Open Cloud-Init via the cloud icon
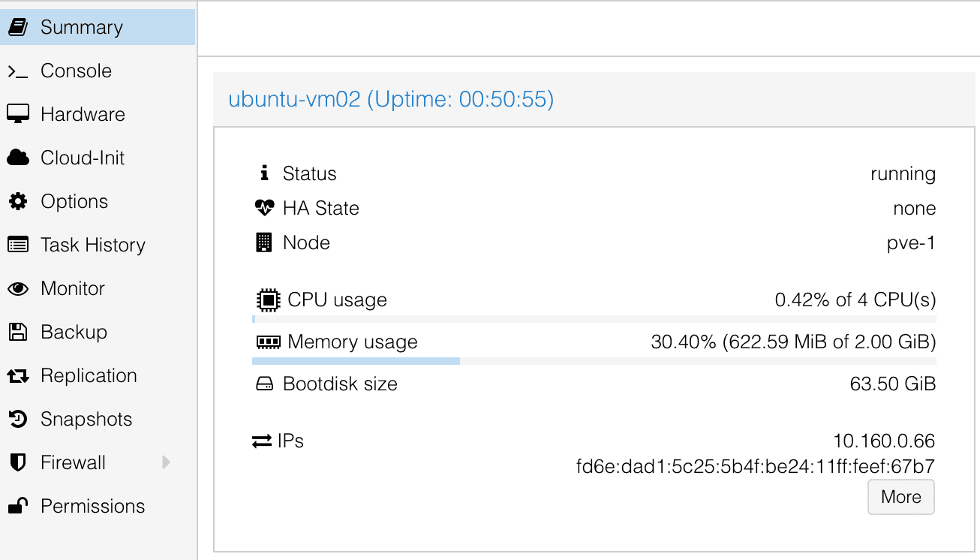 (18, 157)
